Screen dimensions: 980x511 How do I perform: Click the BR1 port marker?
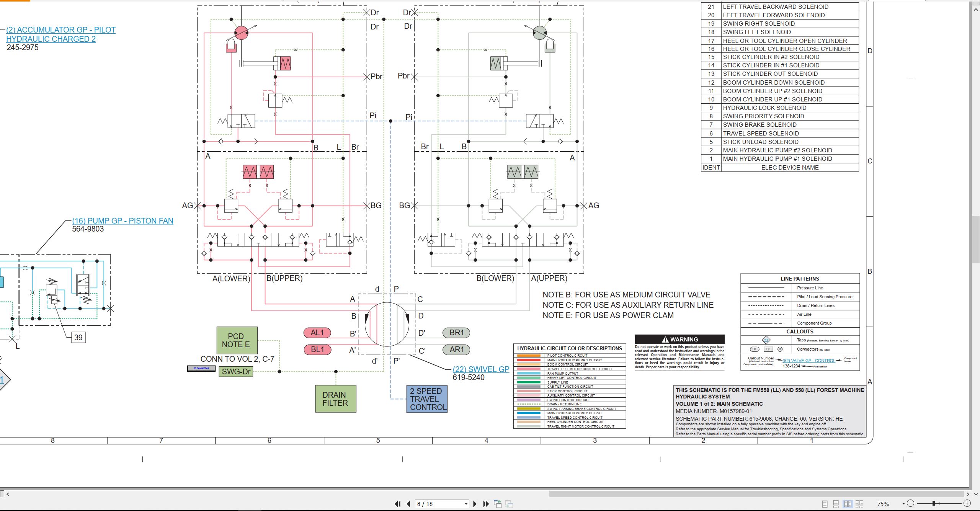click(x=456, y=333)
